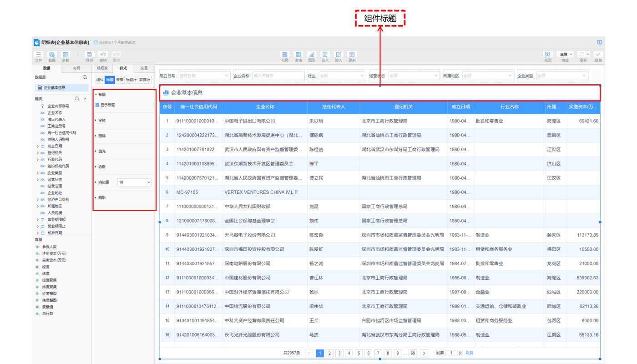
Task: Open the 内边距 padding dropdown
Action: pos(134,182)
